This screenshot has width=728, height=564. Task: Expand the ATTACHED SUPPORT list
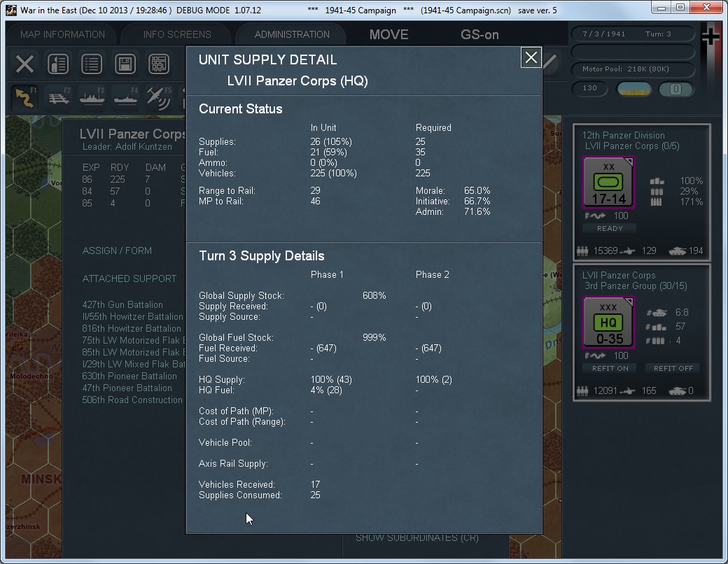pyautogui.click(x=129, y=279)
